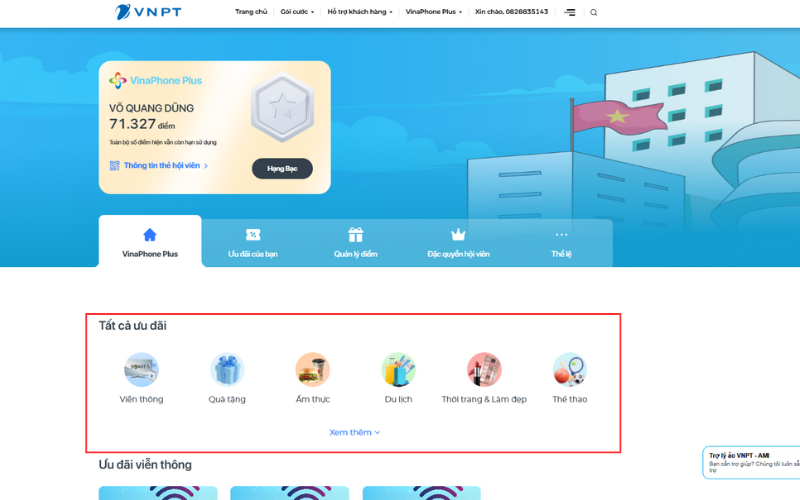Select the Thời trang & Làm đẹp icon
Viewport: 800px width, 500px height.
pos(484,369)
